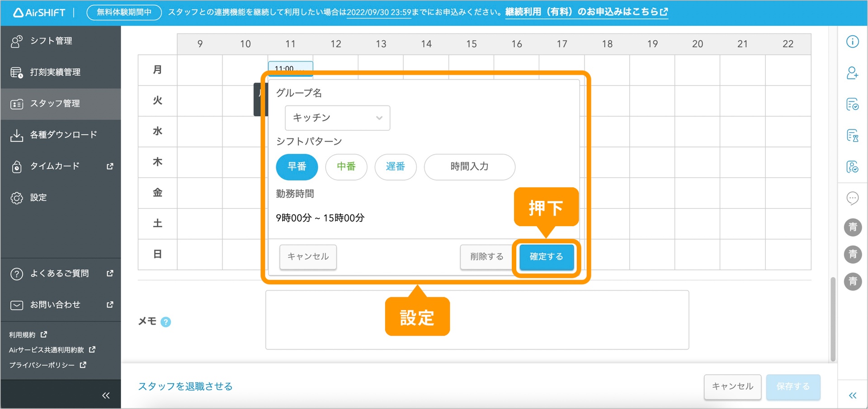The image size is (868, 409).
Task: Enable the 時間入力 option
Action: coord(469,167)
